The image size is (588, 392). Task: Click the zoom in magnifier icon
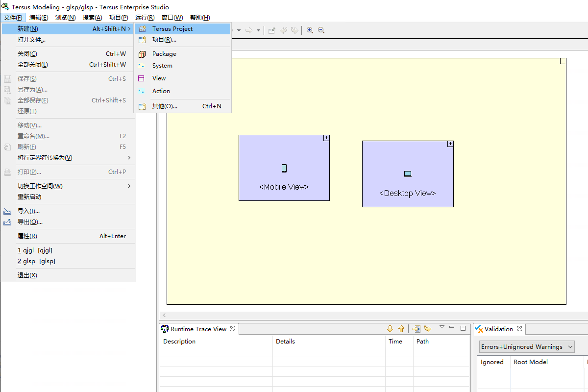(x=310, y=30)
